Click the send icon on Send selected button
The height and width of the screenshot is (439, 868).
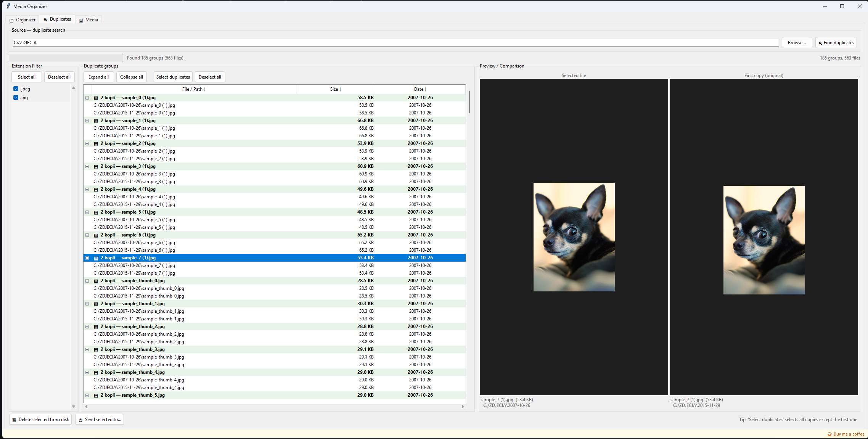[80, 420]
